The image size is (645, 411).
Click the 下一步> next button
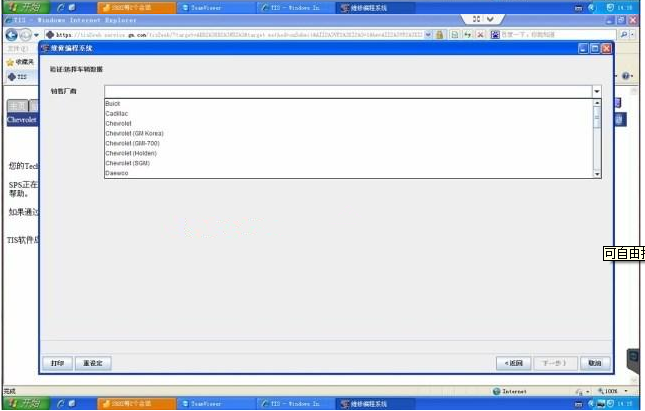(x=555, y=363)
